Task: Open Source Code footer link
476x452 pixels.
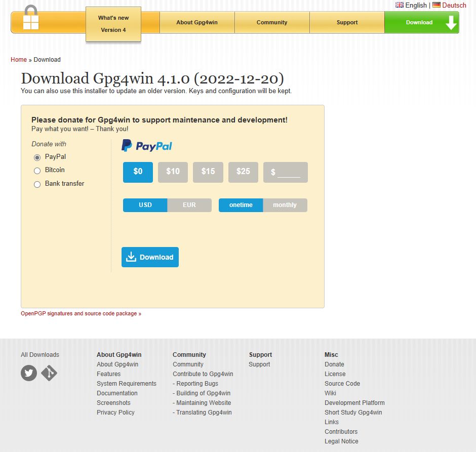Action: 342,384
